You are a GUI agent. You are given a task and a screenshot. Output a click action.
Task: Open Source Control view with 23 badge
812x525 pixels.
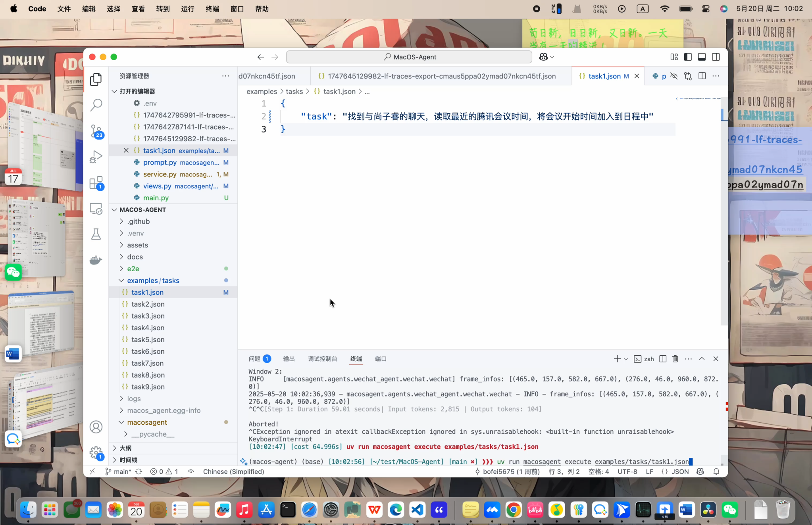click(96, 131)
